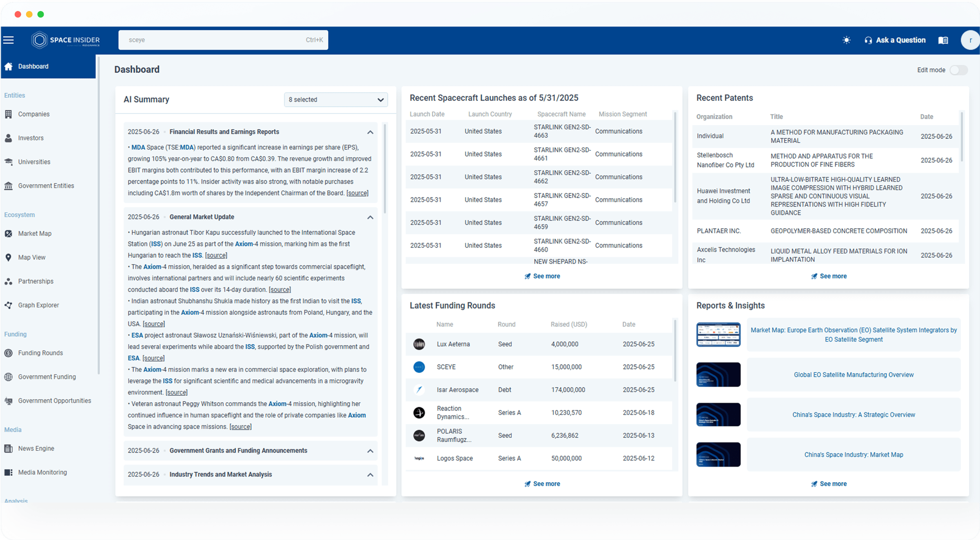Click the China Market Map report thumbnail
The height and width of the screenshot is (540, 980).
pos(718,454)
